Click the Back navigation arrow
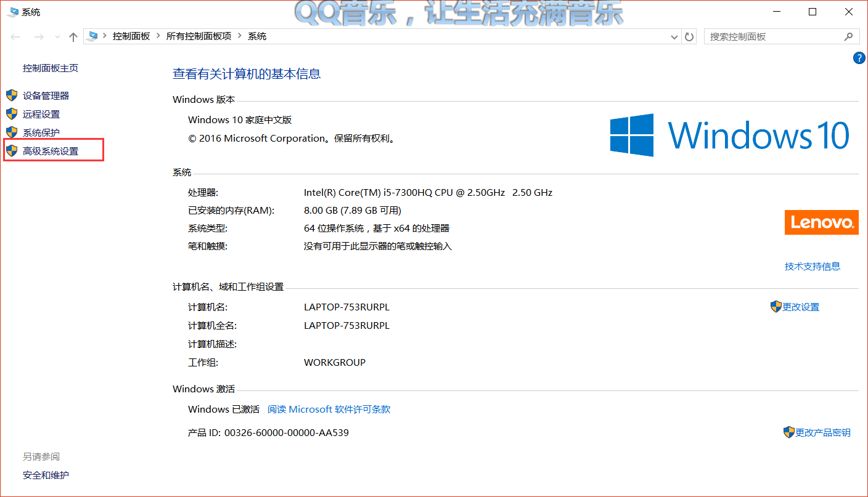Image resolution: width=868 pixels, height=497 pixels. click(x=15, y=37)
